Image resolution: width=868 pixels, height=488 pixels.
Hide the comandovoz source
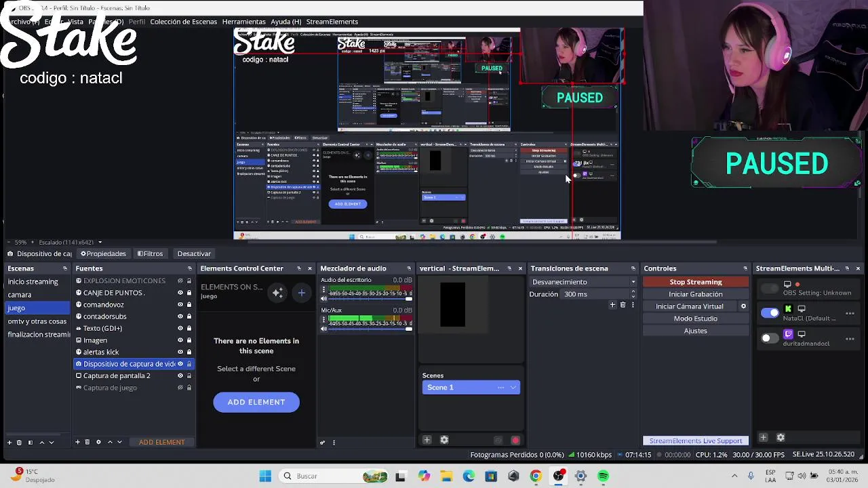[x=180, y=305]
